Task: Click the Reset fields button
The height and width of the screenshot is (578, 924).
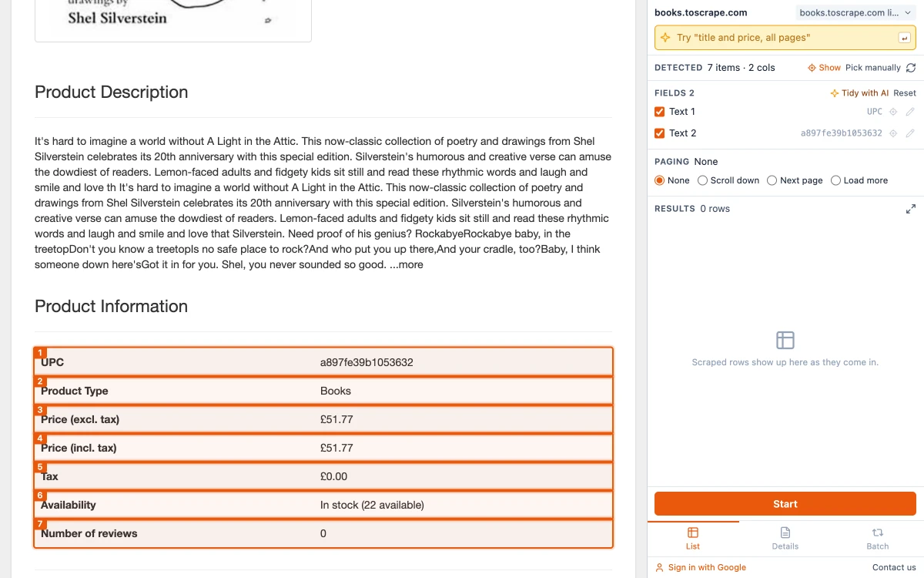Action: [x=905, y=93]
